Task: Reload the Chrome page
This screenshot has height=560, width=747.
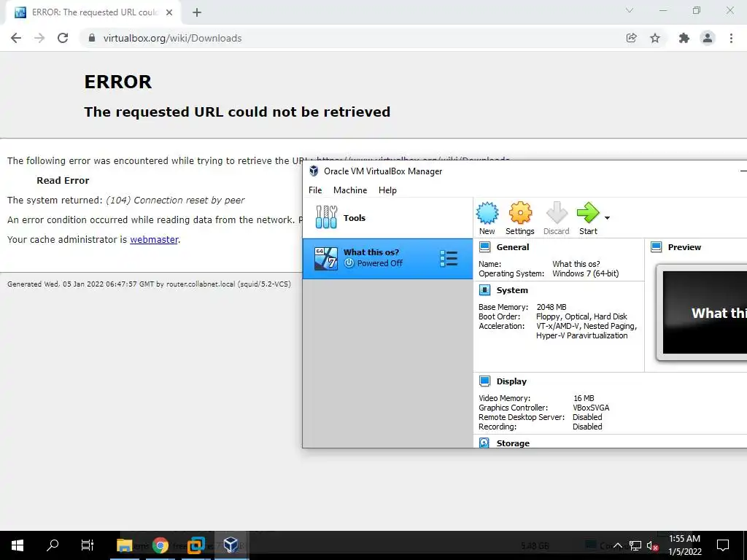Action: click(63, 38)
